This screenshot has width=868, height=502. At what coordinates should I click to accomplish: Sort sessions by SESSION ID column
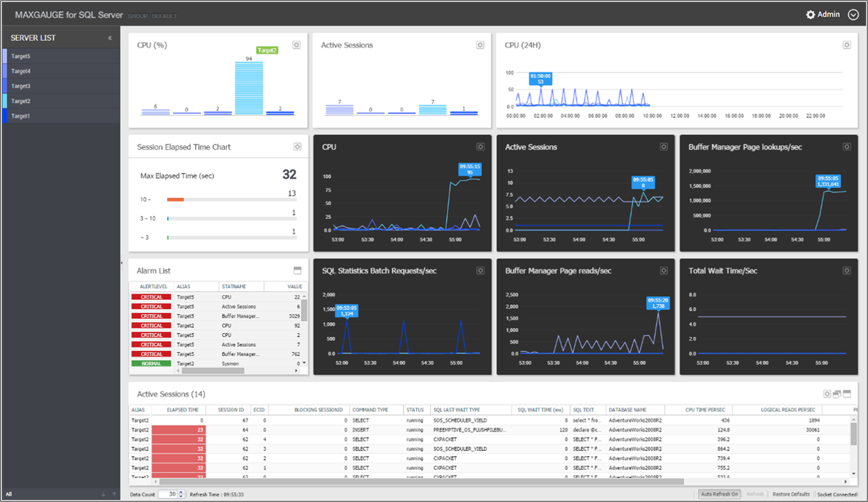(x=228, y=410)
